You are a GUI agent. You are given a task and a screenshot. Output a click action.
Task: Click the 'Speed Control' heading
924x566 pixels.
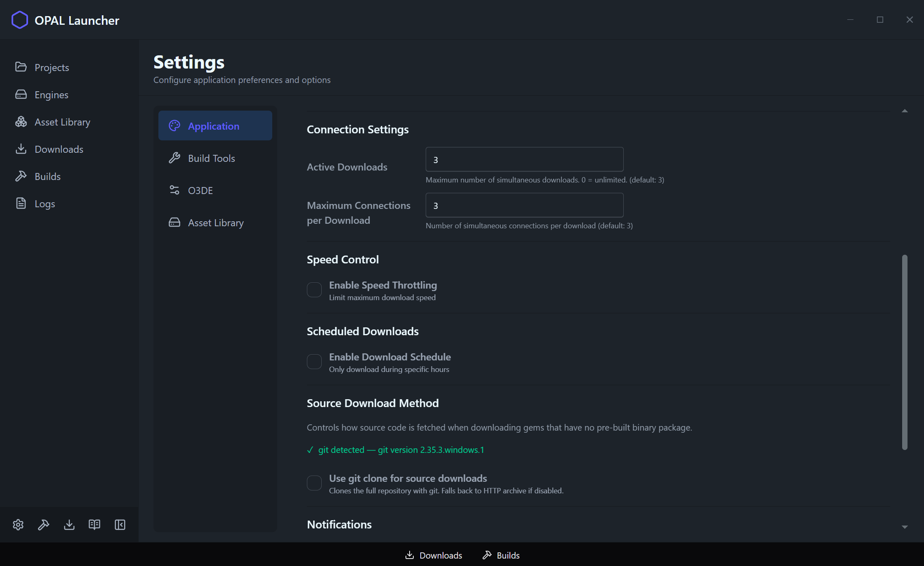click(343, 259)
